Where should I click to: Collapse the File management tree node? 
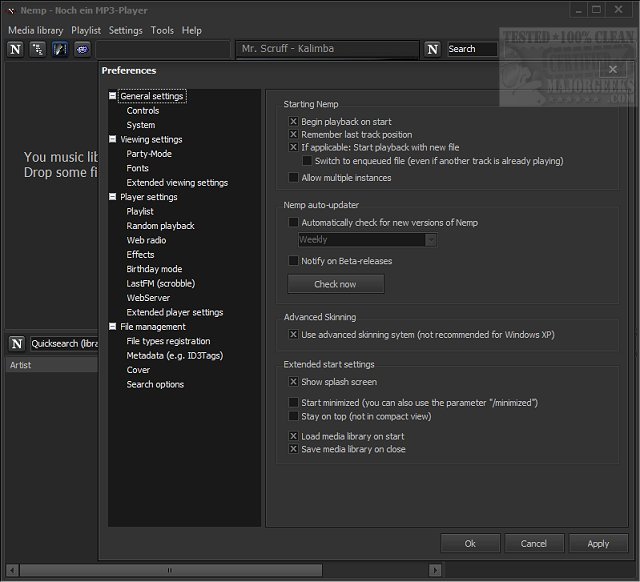click(x=113, y=327)
